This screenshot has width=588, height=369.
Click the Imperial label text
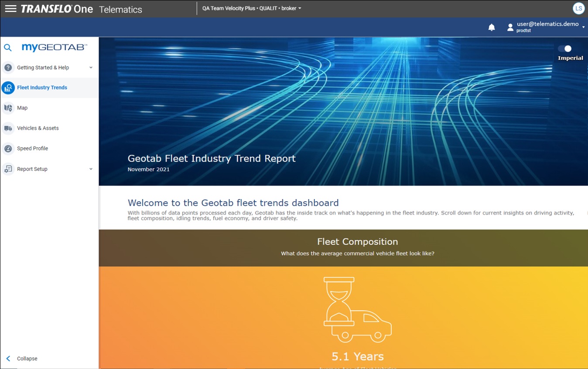(x=571, y=58)
